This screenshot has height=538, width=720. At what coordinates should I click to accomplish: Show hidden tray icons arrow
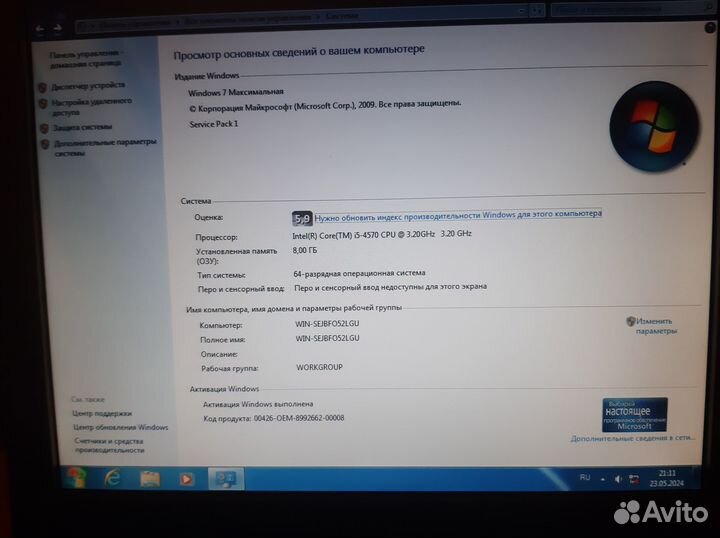602,479
